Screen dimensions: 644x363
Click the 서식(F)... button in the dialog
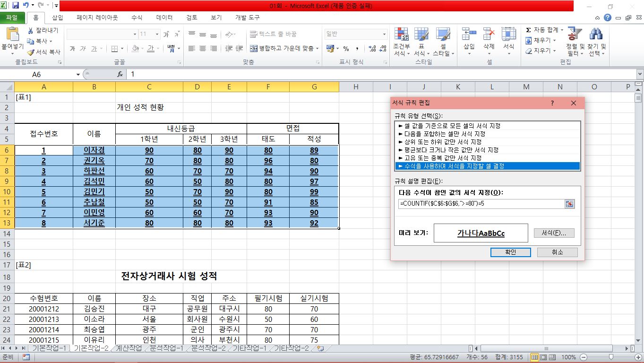554,233
